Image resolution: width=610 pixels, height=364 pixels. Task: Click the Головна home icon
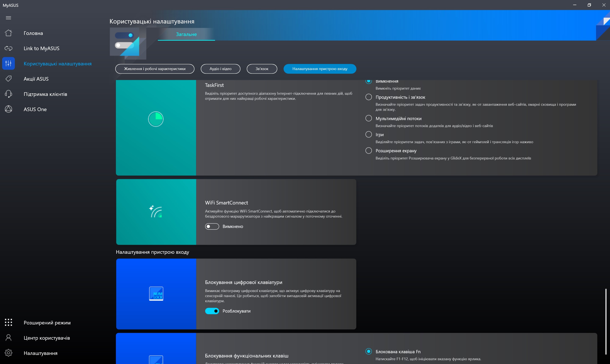point(8,33)
